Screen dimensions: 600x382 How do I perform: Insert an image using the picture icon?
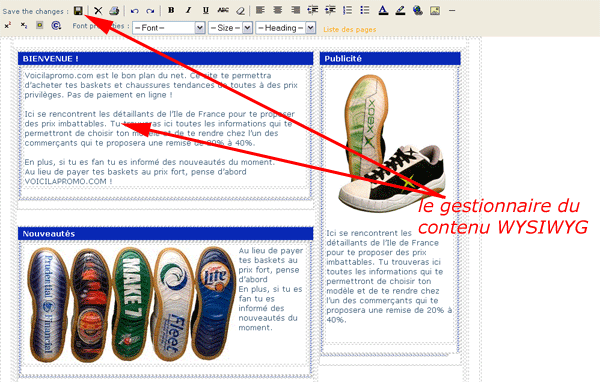pos(435,11)
